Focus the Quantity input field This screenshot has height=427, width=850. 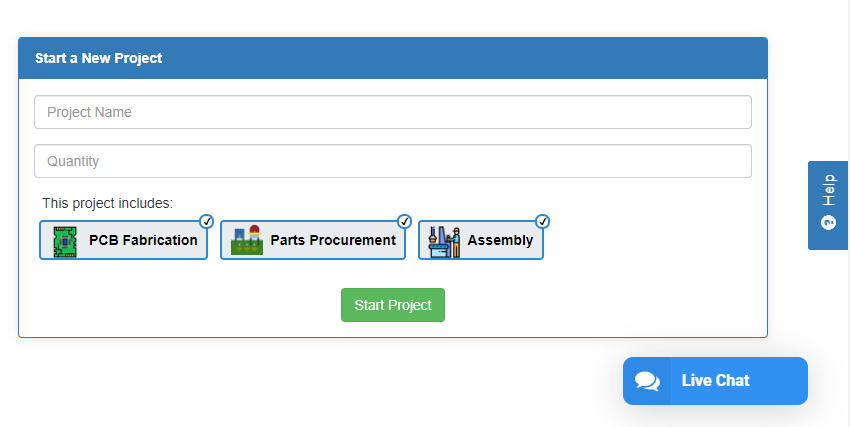393,161
